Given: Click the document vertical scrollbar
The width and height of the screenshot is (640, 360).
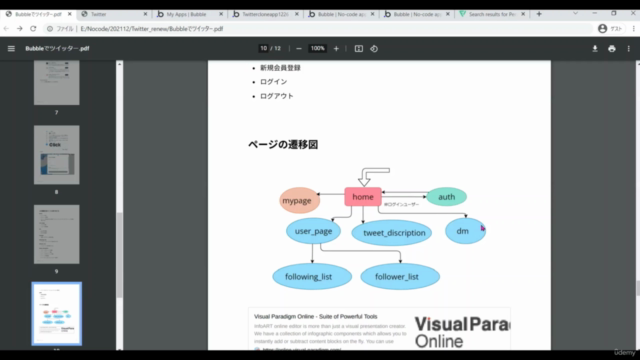Looking at the screenshot, I should (x=637, y=288).
